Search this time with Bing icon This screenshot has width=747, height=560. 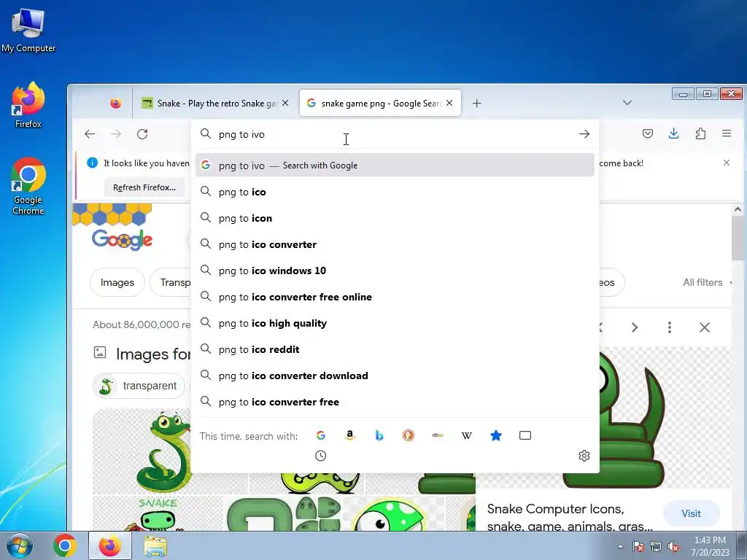click(379, 435)
